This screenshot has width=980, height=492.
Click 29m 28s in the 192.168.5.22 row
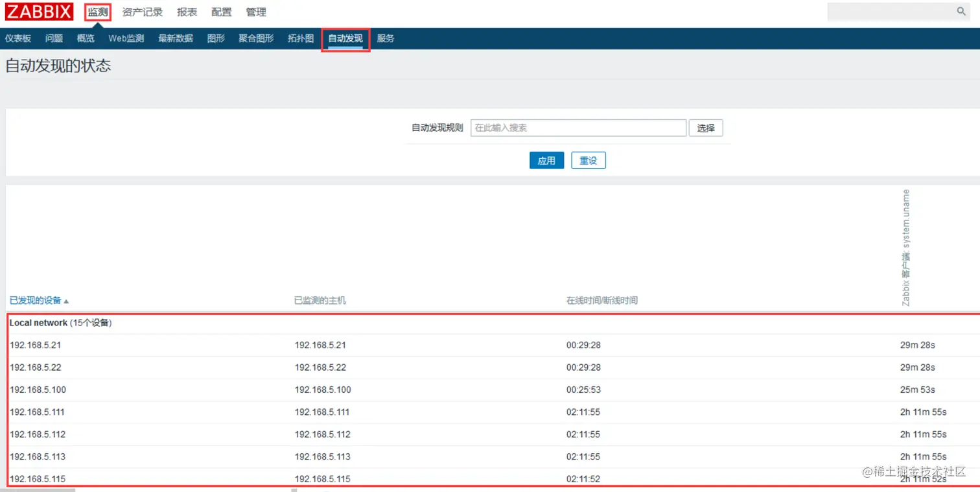[x=918, y=367]
